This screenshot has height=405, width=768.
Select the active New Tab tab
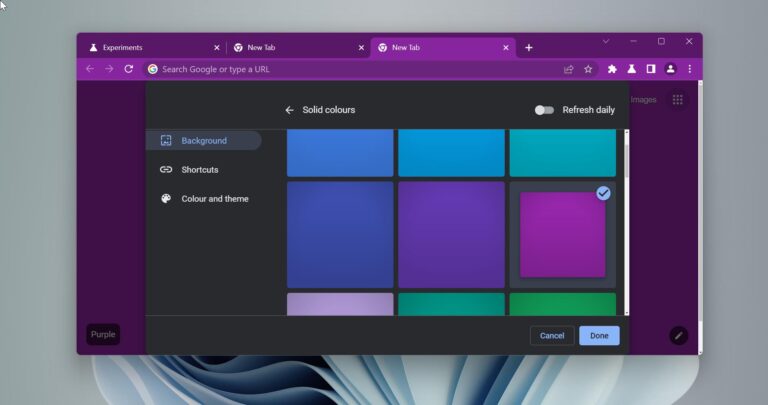pyautogui.click(x=443, y=48)
